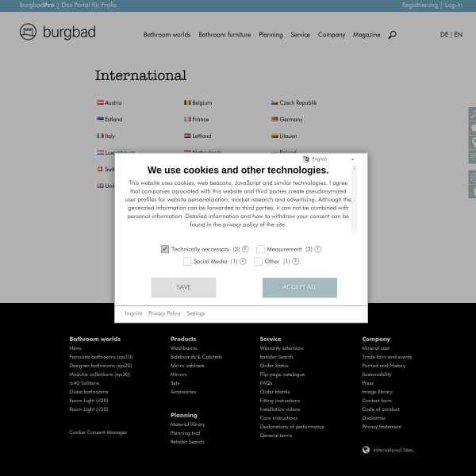Open the Bathroom worlds menu
This screenshot has width=476, height=476.
point(167,35)
